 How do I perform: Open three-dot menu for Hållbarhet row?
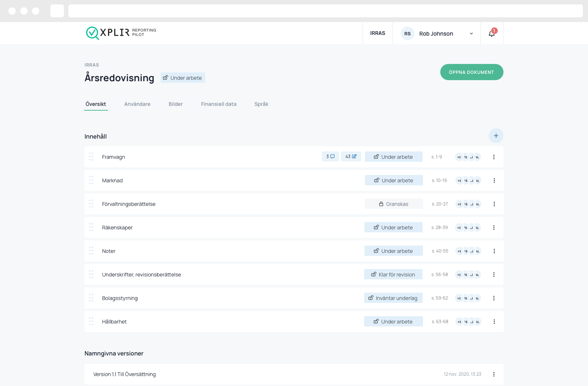pyautogui.click(x=494, y=322)
